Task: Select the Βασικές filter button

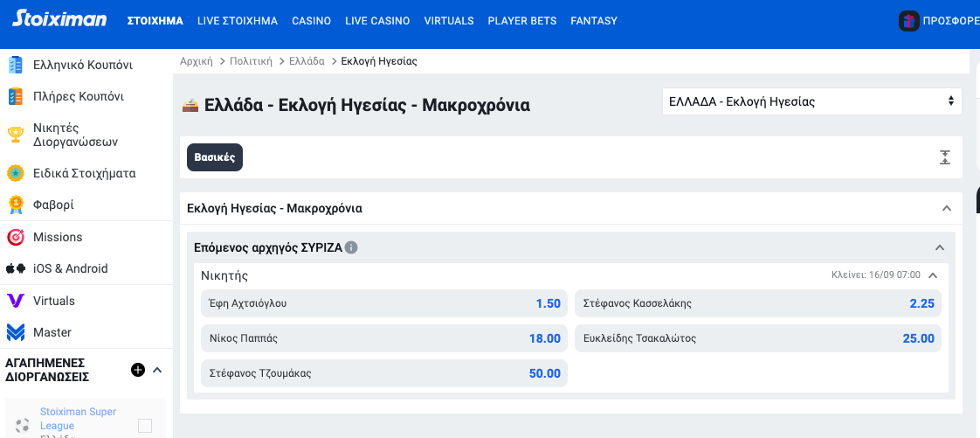Action: coord(214,157)
